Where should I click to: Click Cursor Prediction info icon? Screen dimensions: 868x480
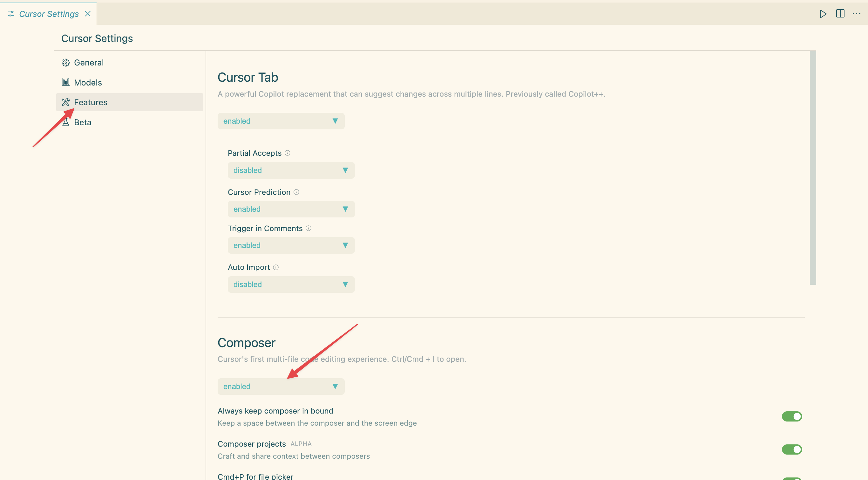tap(296, 192)
